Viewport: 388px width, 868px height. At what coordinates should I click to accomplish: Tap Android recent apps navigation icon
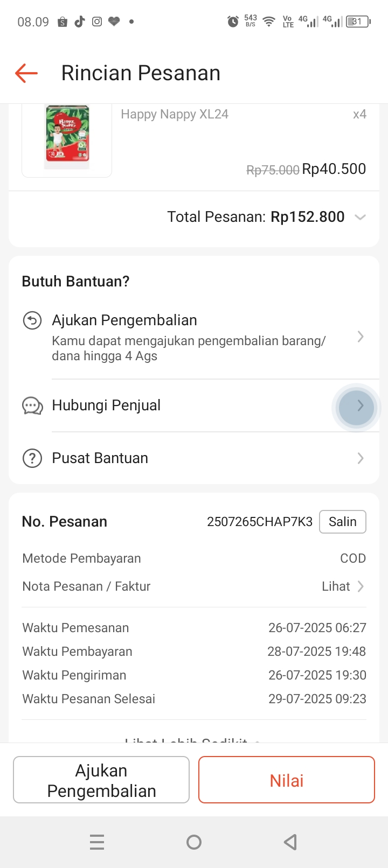(x=97, y=842)
